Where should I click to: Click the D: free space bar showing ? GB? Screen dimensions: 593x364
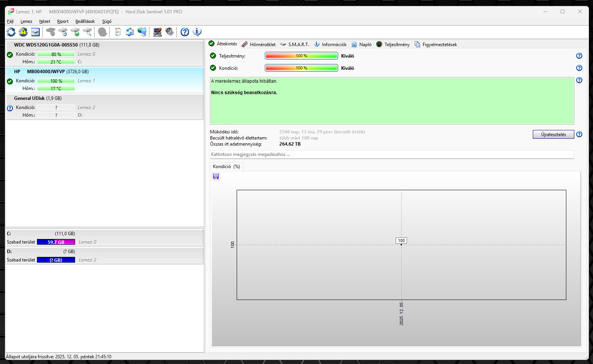pyautogui.click(x=56, y=260)
